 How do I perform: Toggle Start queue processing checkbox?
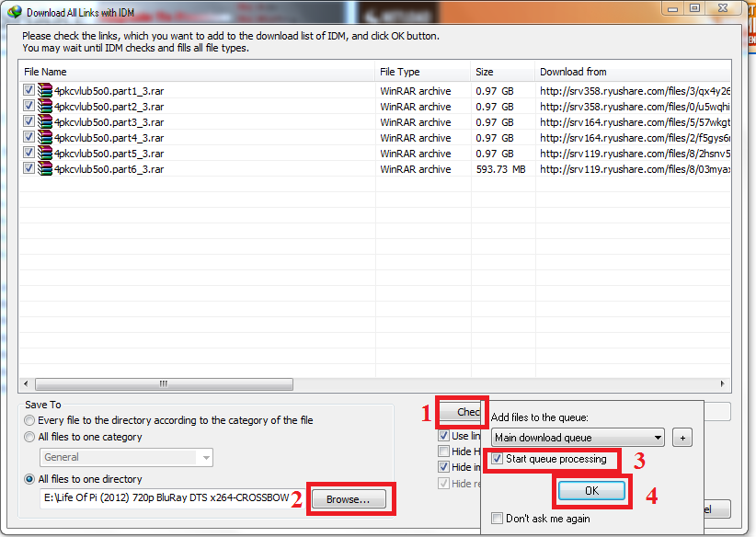coord(497,459)
